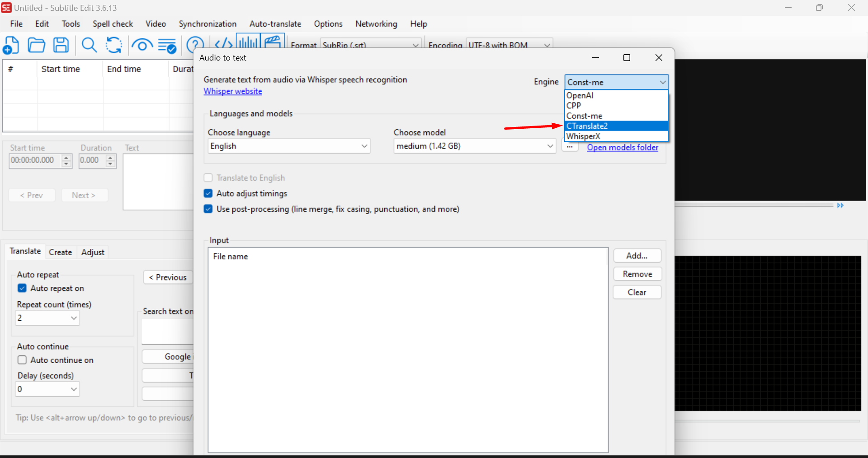Toggle video player clapperboard icon

(x=273, y=41)
